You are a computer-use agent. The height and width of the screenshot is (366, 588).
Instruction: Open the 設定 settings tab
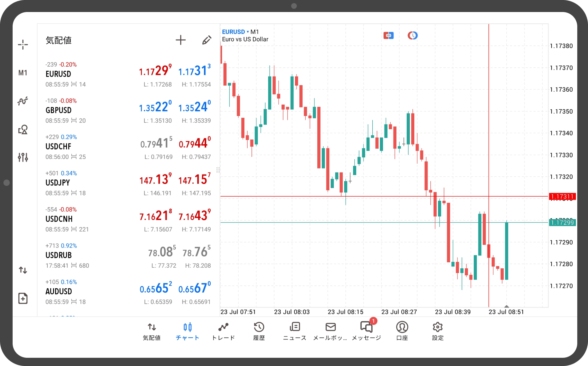pyautogui.click(x=438, y=331)
